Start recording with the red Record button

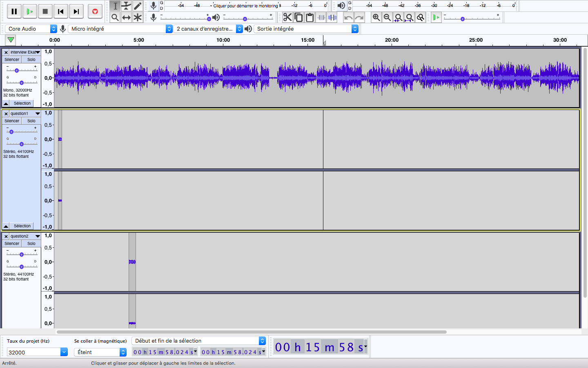point(95,11)
